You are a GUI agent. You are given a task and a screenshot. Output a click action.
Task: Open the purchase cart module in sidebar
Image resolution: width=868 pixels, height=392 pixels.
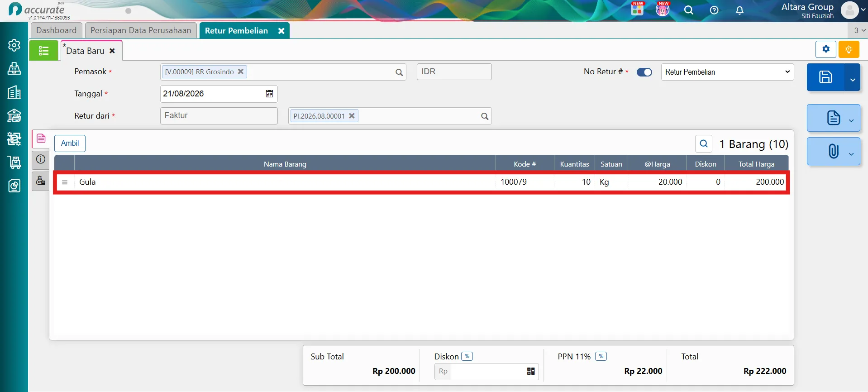(14, 162)
